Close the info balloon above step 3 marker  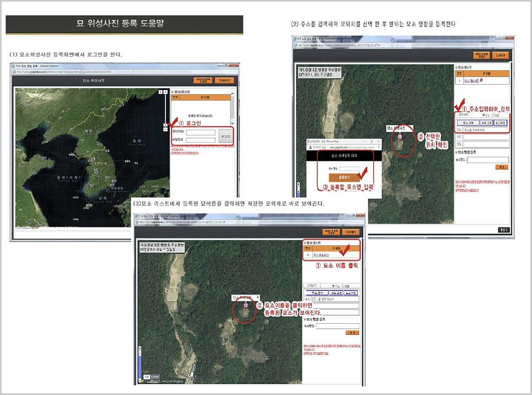click(x=258, y=298)
